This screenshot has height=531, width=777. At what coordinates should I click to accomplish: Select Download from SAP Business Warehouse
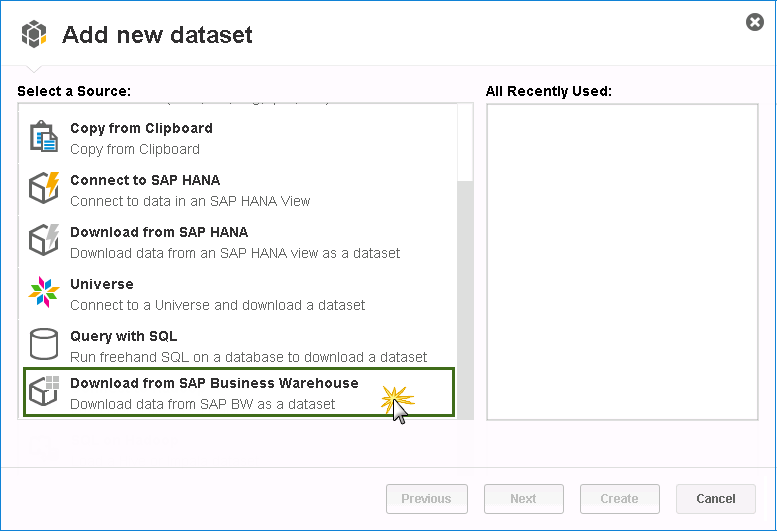pos(239,392)
